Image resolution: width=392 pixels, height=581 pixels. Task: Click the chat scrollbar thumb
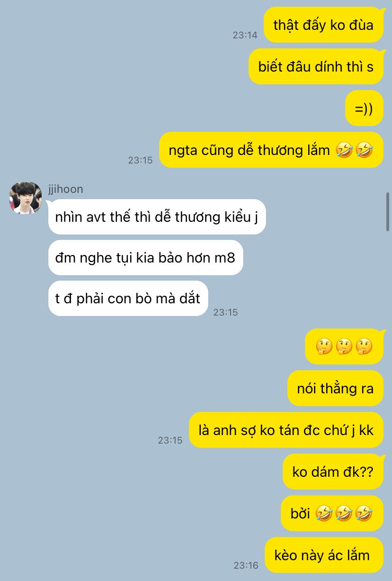point(388,211)
